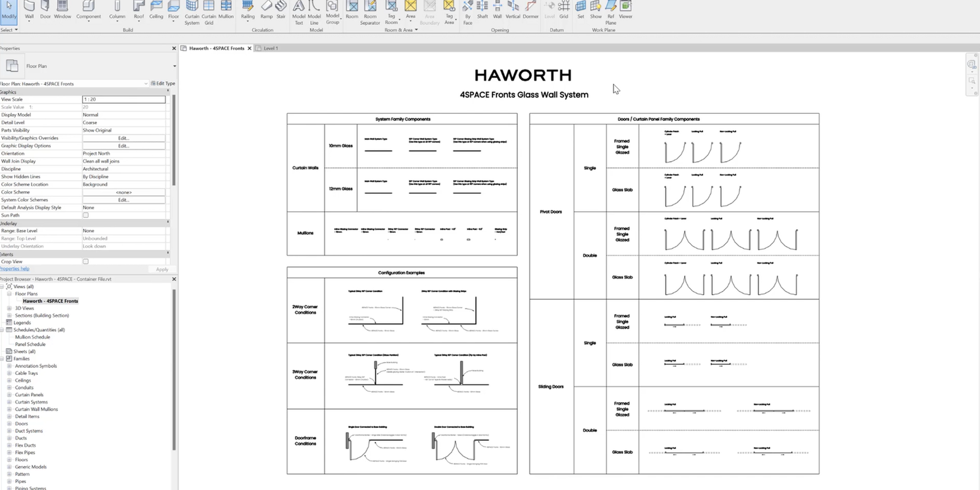Click the Color Scheme <none> button
The width and height of the screenshot is (980, 490).
(124, 192)
